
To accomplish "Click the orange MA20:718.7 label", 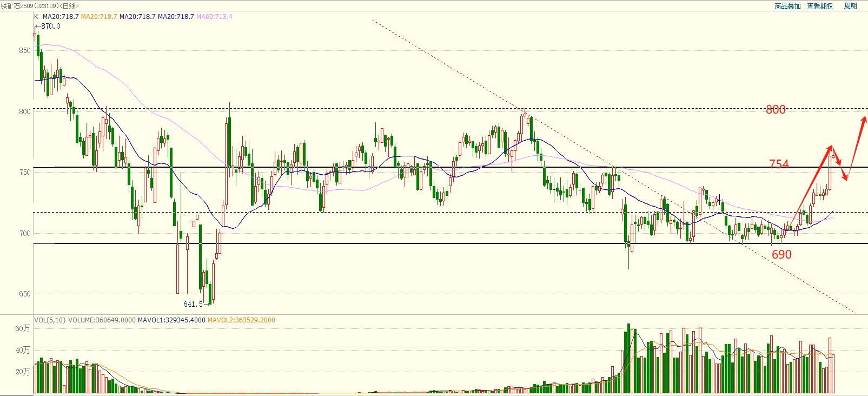I will 99,17.
